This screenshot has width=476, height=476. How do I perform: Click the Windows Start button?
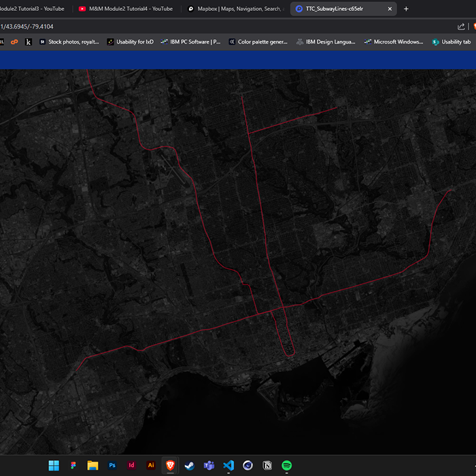click(x=53, y=465)
